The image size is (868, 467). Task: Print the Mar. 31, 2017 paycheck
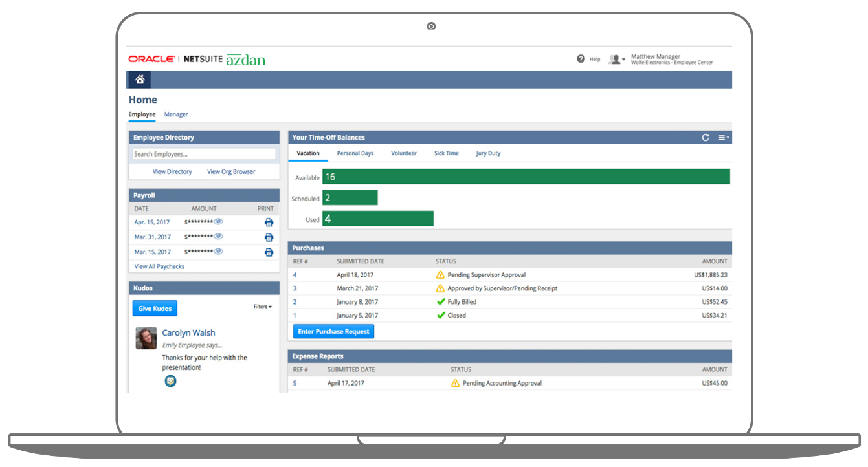(x=269, y=236)
